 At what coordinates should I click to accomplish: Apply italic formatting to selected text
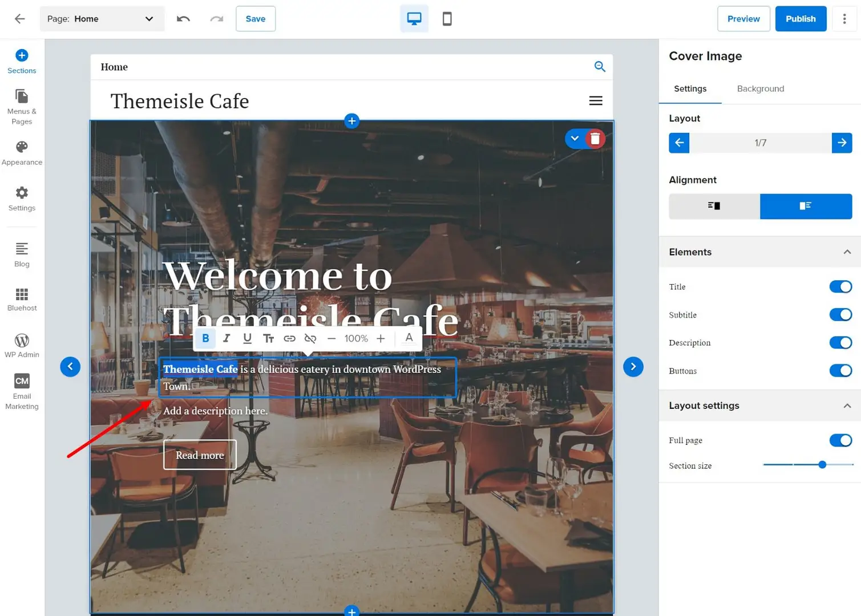tap(227, 338)
